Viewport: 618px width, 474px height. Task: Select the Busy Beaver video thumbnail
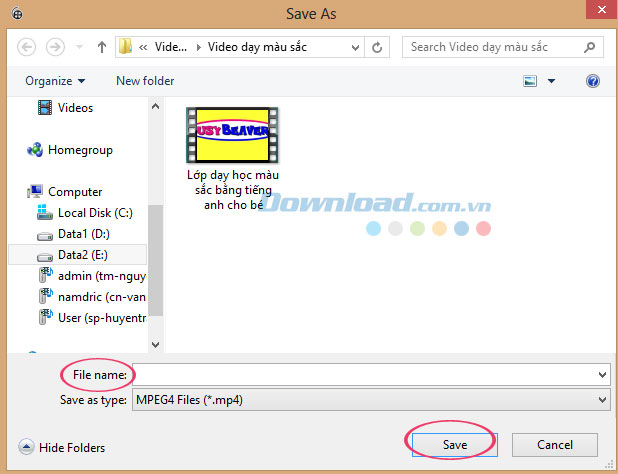(x=232, y=135)
